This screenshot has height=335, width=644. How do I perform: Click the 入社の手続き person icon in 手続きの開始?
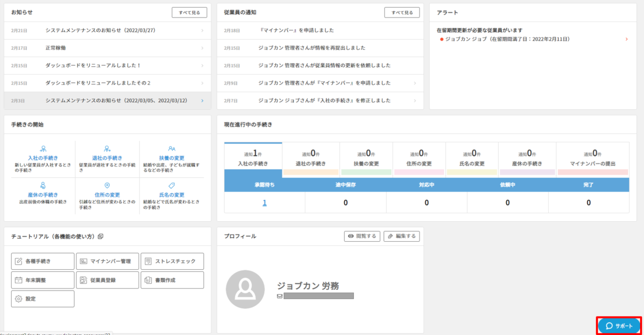[43, 148]
